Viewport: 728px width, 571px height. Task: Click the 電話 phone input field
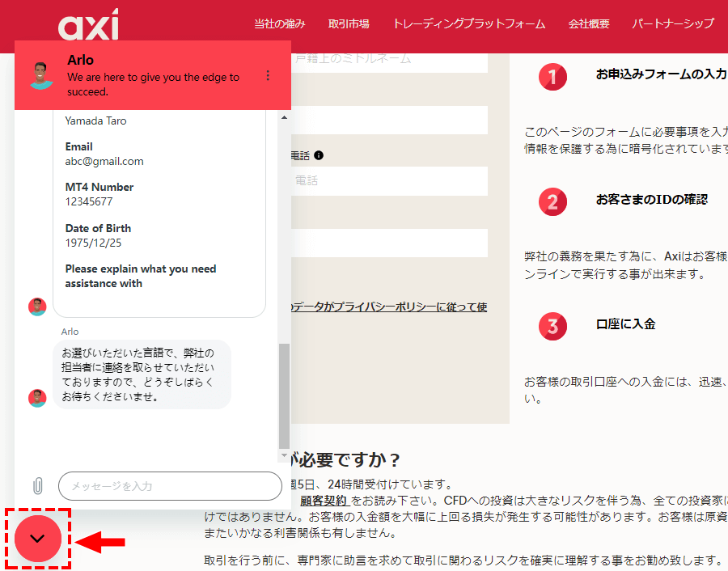390,181
